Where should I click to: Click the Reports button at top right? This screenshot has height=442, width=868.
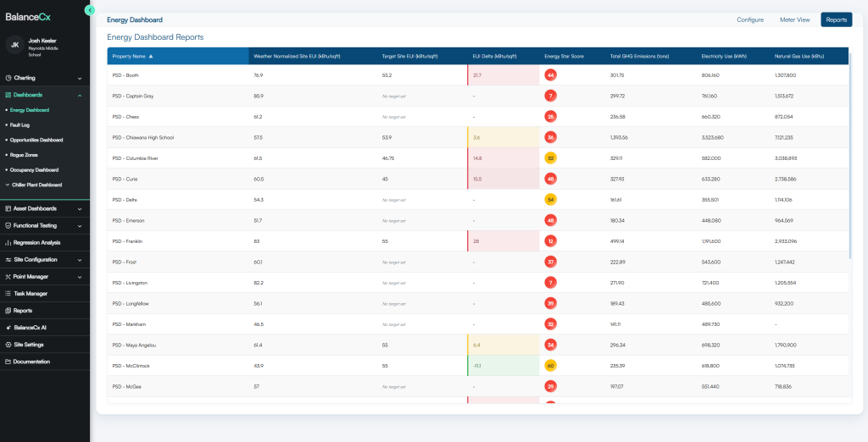point(837,20)
